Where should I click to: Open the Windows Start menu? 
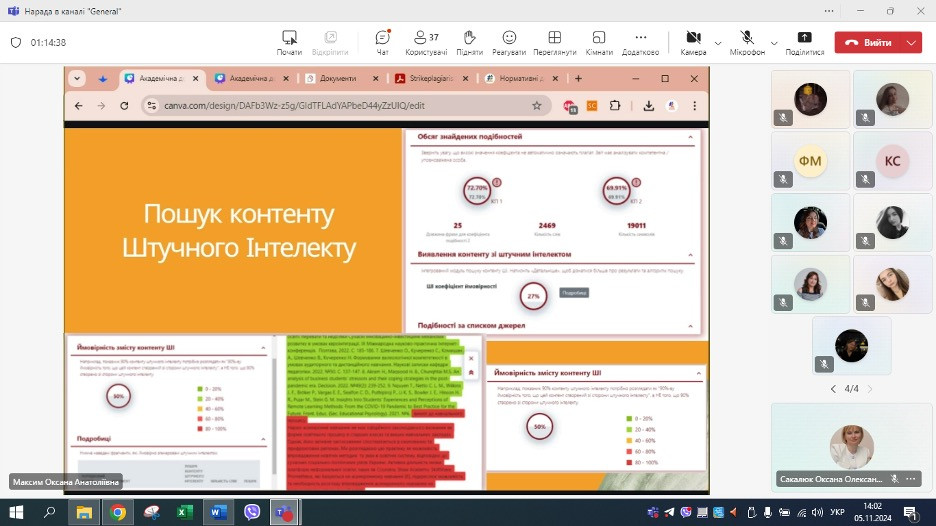point(16,512)
